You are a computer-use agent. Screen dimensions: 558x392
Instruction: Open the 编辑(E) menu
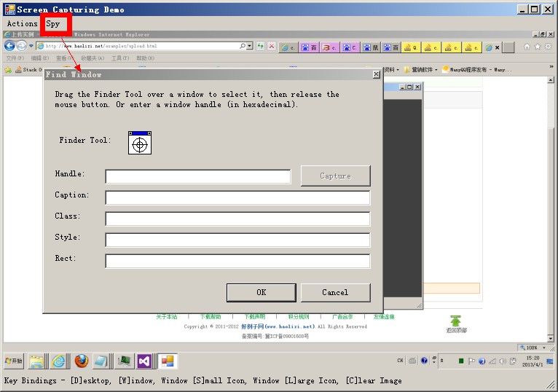(40, 58)
